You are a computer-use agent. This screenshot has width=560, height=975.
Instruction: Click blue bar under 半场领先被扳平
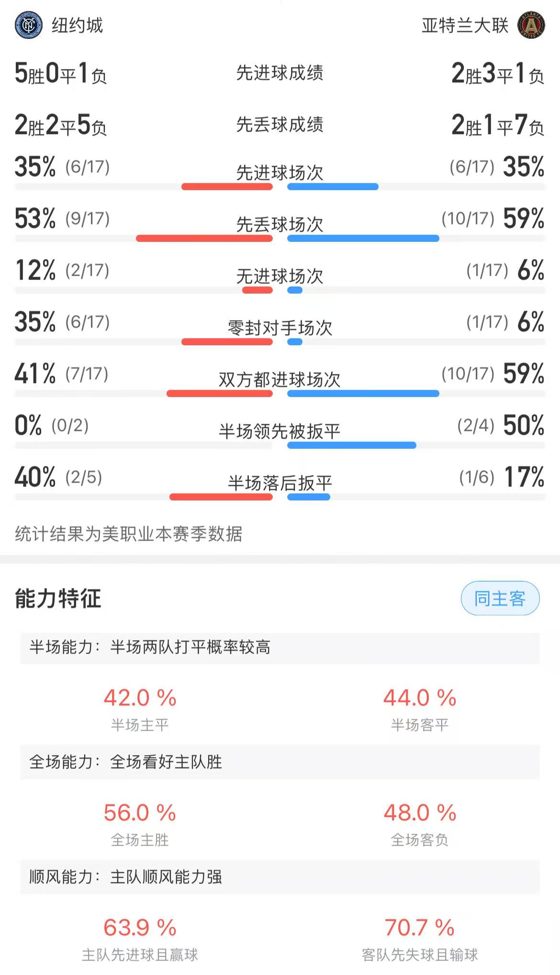tap(351, 445)
